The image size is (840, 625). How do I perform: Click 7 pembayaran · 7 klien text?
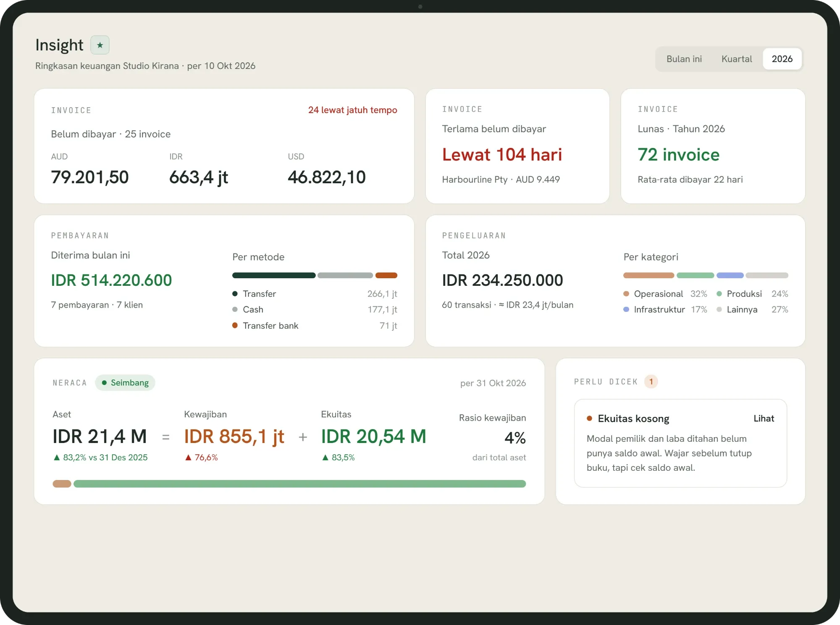pyautogui.click(x=97, y=305)
